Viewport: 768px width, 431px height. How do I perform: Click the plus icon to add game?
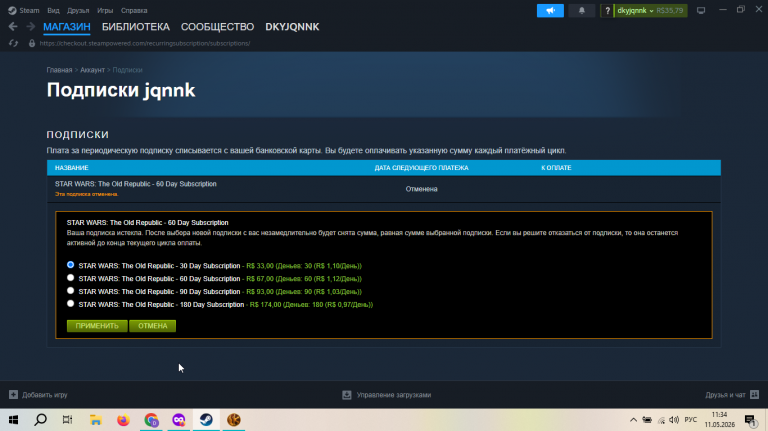13,395
